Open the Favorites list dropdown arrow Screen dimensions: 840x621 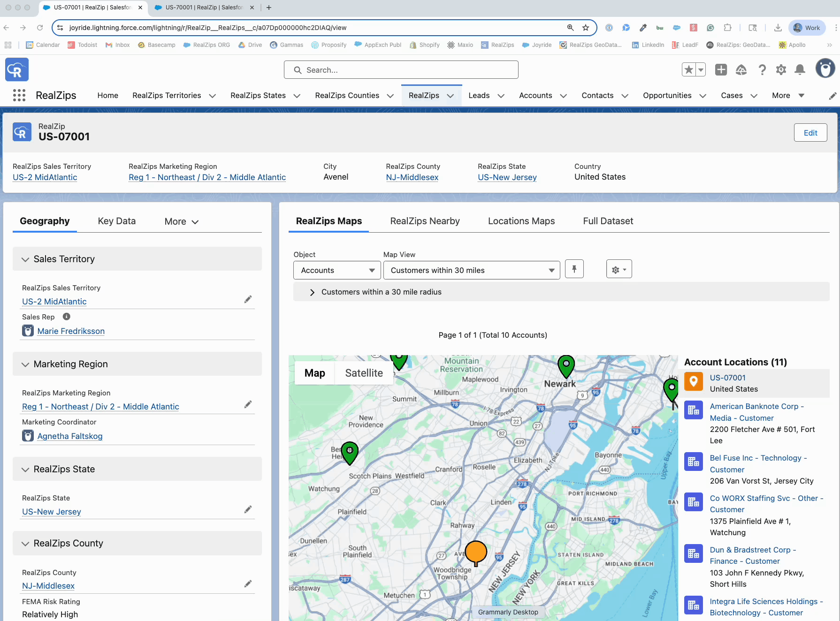pos(701,70)
